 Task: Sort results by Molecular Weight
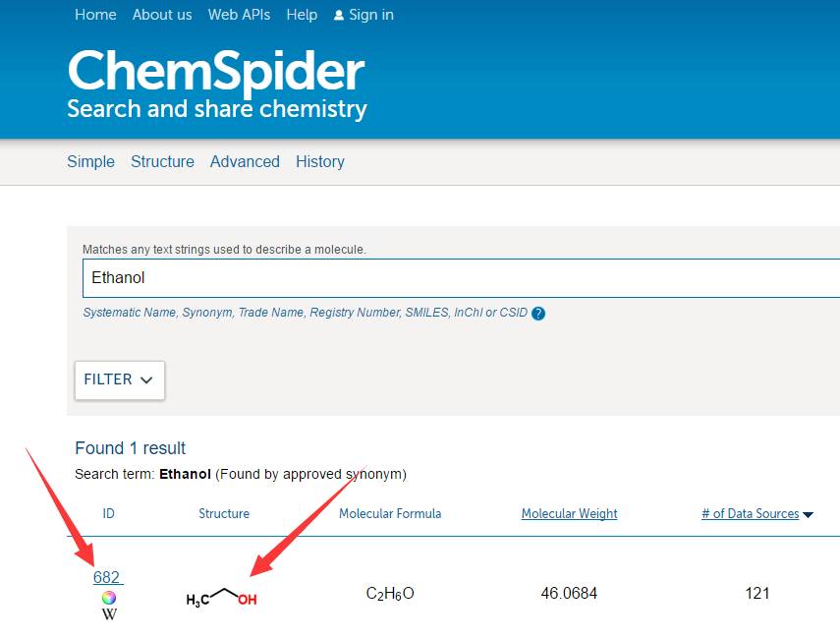click(569, 513)
